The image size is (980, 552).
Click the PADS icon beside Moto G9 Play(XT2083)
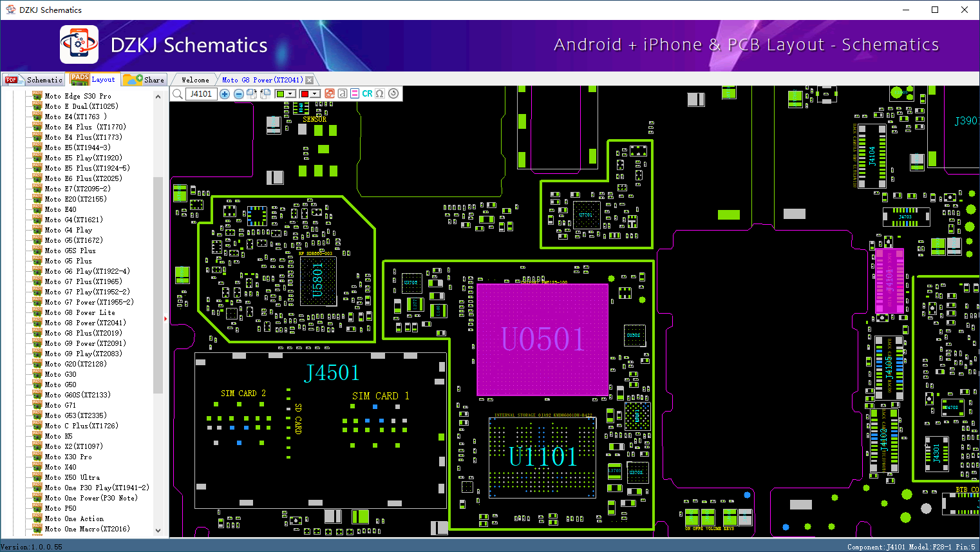[x=37, y=354]
